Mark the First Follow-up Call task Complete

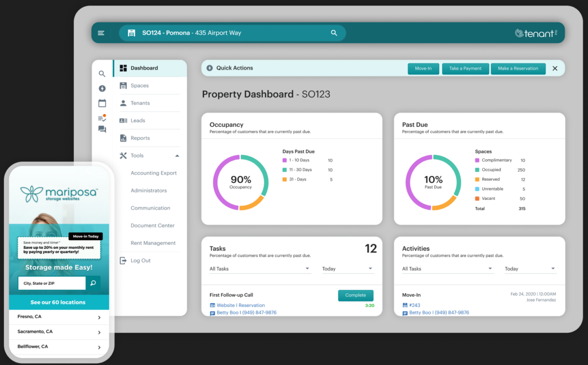click(355, 295)
